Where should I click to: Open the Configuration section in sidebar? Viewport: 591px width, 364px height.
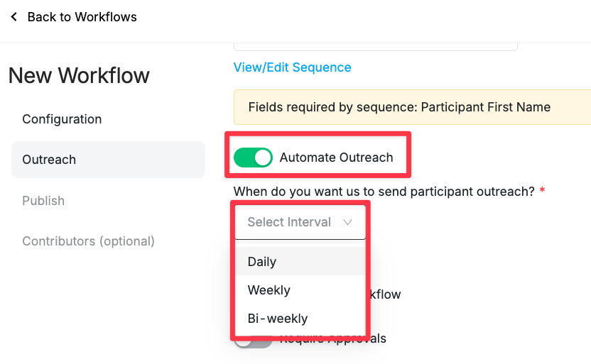click(62, 119)
